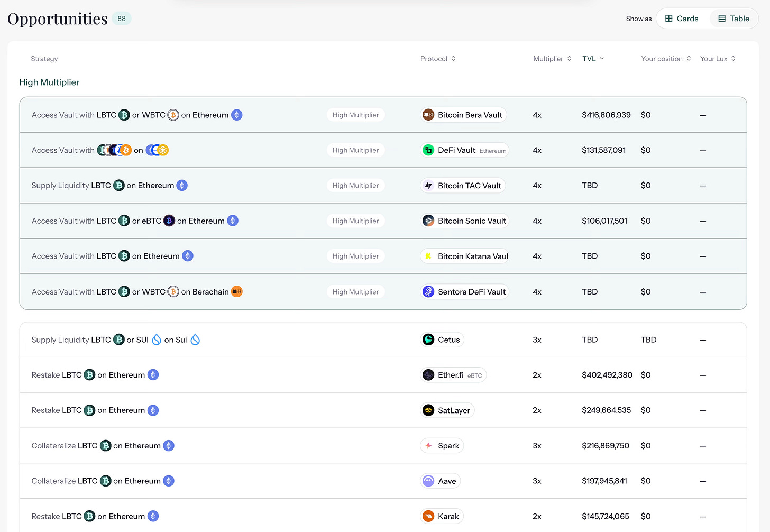Select 'Restake LBTC' row for Ether.fi

383,375
